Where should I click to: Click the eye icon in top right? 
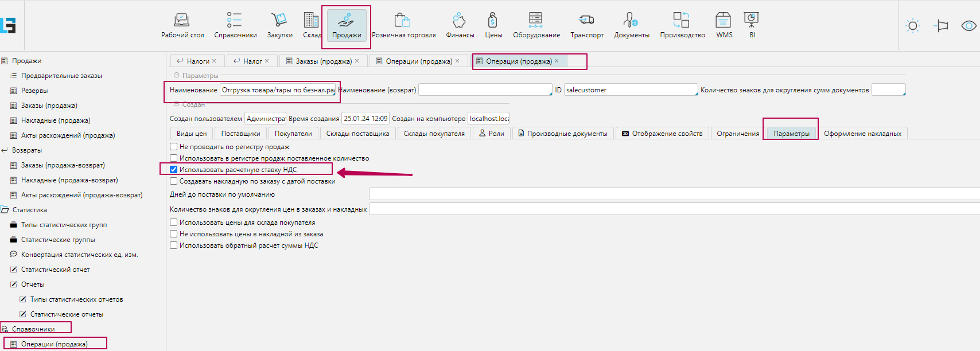(969, 26)
